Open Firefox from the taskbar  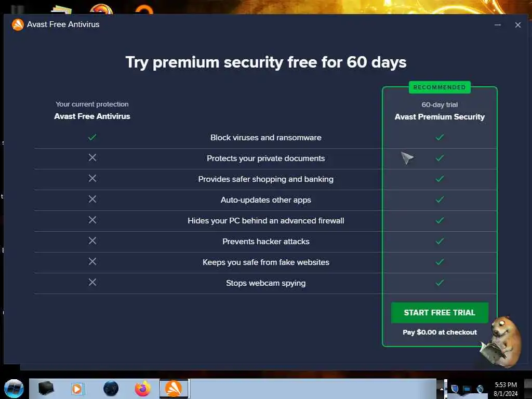[142, 389]
